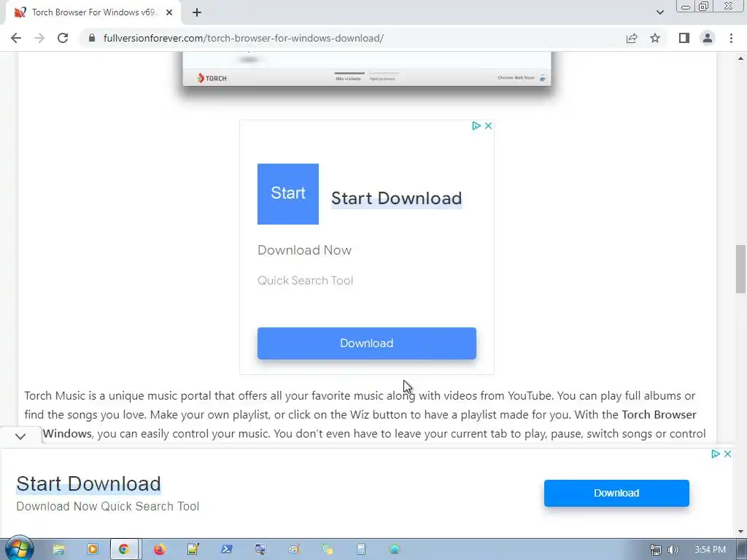View site security lock information
747x560 pixels.
click(x=92, y=38)
